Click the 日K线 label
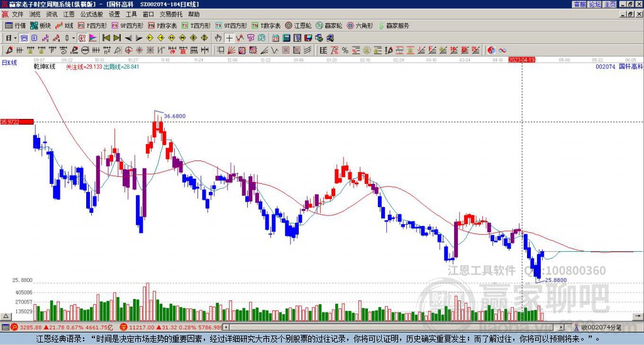The image size is (644, 345). click(9, 62)
